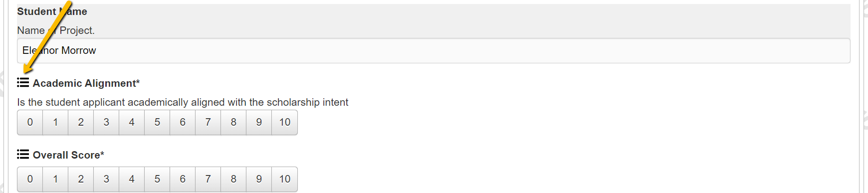868x193 pixels.
Task: Click the Eleanor Morrow name field
Action: [x=434, y=51]
